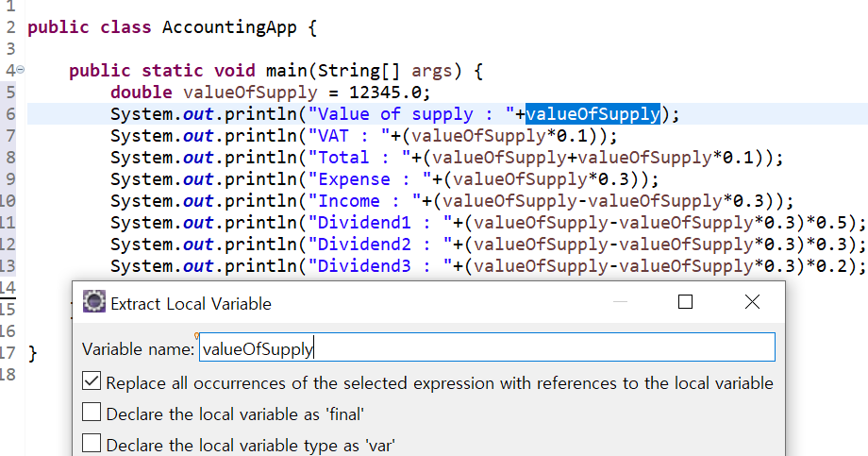Image resolution: width=868 pixels, height=456 pixels.
Task: Click the "Income : " string on line 10
Action: click(365, 200)
